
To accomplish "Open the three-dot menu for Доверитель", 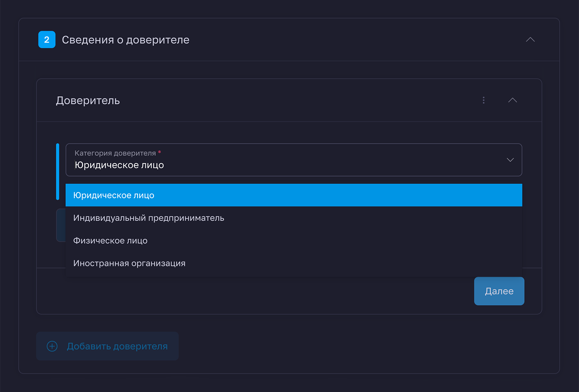I will (483, 100).
